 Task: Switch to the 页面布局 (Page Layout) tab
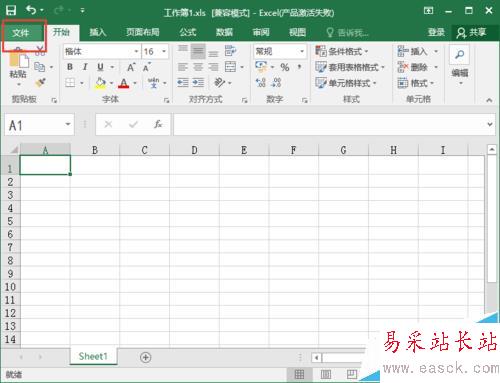(x=143, y=32)
